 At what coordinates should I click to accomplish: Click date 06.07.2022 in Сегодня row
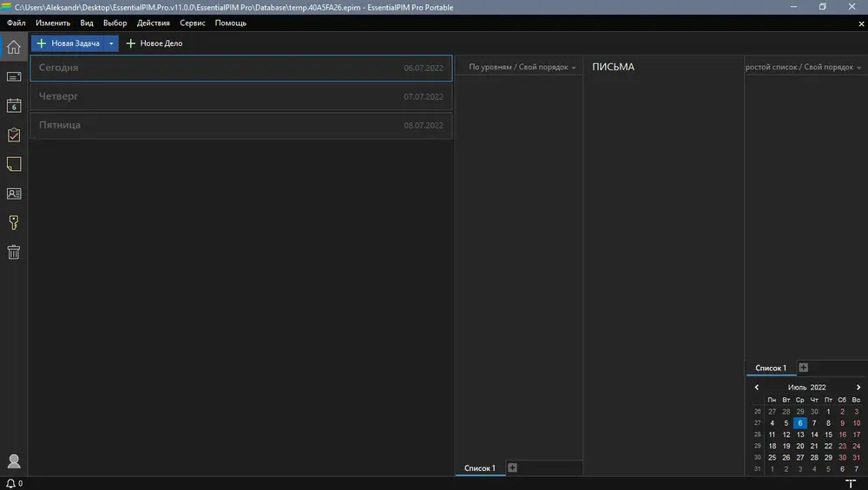pos(424,68)
